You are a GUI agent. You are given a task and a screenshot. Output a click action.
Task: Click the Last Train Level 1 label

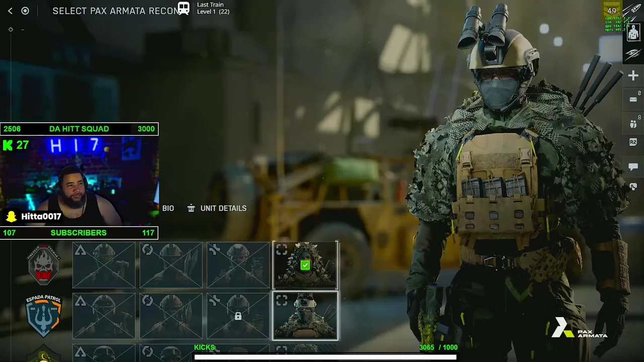point(213,8)
